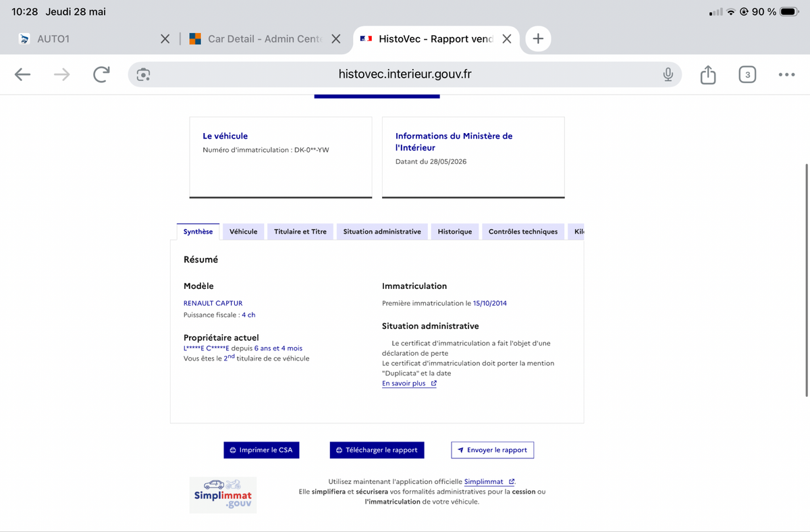The height and width of the screenshot is (532, 810).
Task: Add a new tab with plus icon
Action: pos(538,38)
